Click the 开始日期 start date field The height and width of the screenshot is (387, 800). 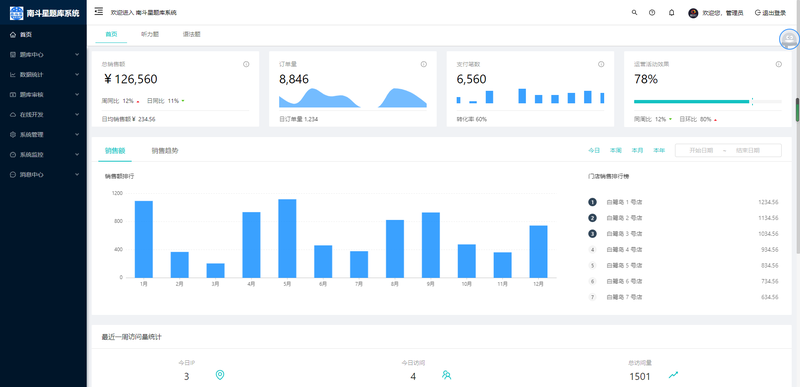point(701,150)
